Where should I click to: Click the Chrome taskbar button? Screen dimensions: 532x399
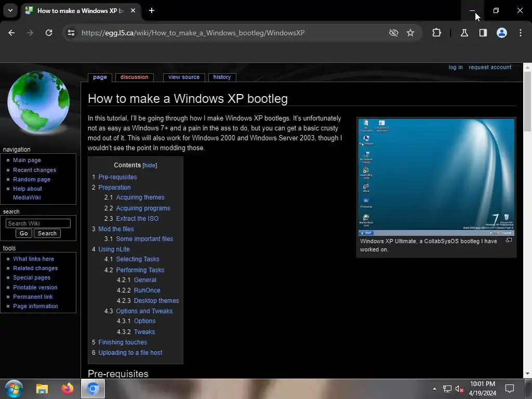[92, 389]
